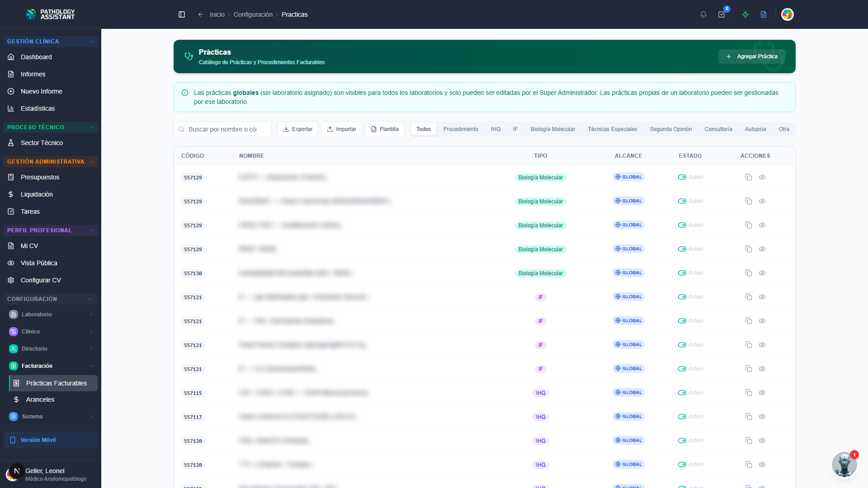Open the tasks checklist icon with badge
868x488 pixels.
pyautogui.click(x=722, y=14)
